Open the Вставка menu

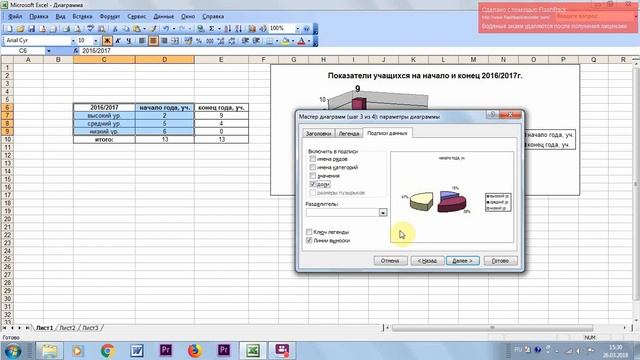coord(82,17)
